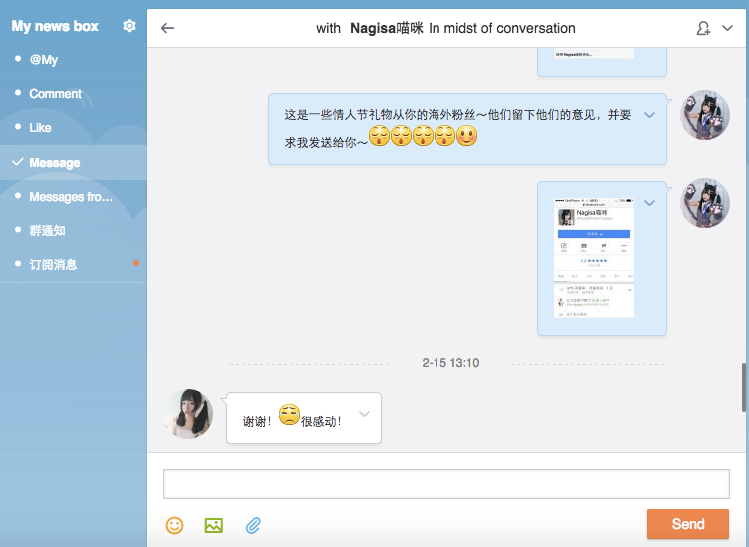Open news box settings gear
This screenshot has width=749, height=547.
pos(129,26)
